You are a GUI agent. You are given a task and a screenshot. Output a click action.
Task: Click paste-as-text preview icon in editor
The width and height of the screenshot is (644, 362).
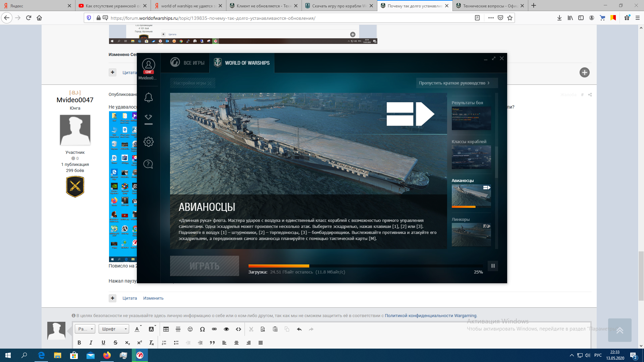[263, 329]
